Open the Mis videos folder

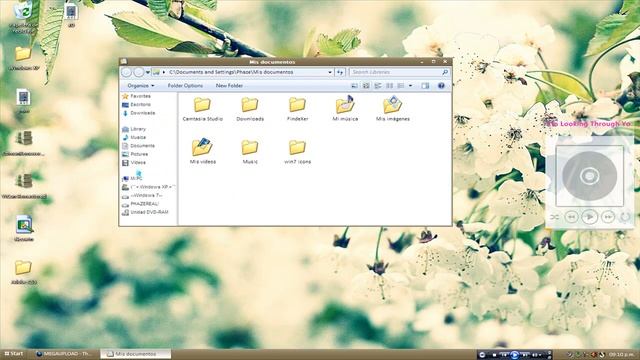(202, 151)
